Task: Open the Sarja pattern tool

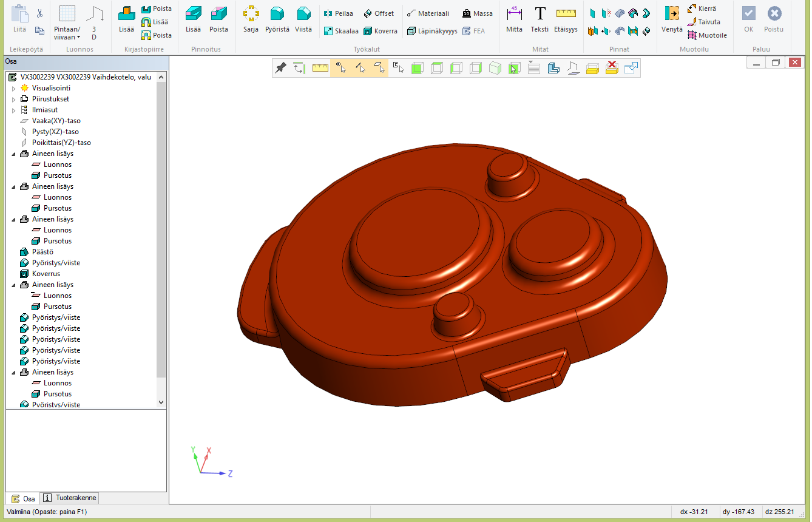Action: click(x=251, y=18)
